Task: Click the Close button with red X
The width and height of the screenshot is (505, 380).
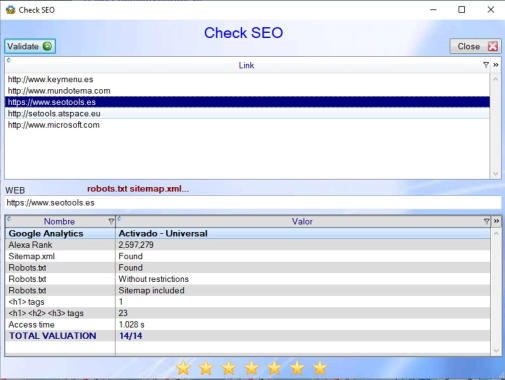Action: [x=475, y=46]
